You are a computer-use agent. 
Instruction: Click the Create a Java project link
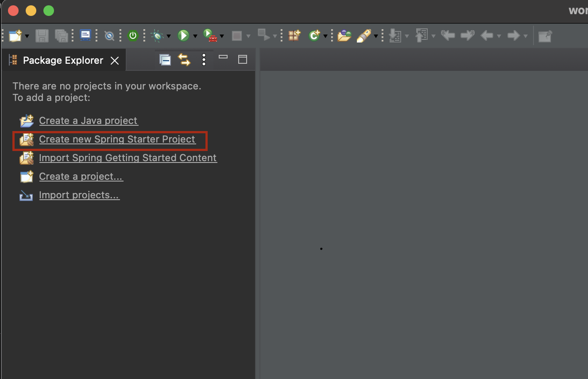(x=89, y=120)
